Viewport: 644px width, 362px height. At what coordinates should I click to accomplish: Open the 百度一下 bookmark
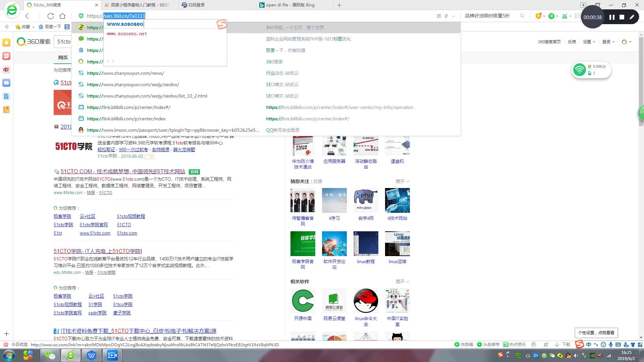pos(50,27)
